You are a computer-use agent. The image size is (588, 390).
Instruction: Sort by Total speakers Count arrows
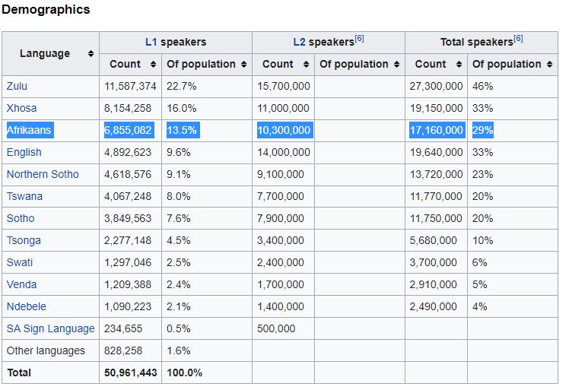pyautogui.click(x=459, y=65)
